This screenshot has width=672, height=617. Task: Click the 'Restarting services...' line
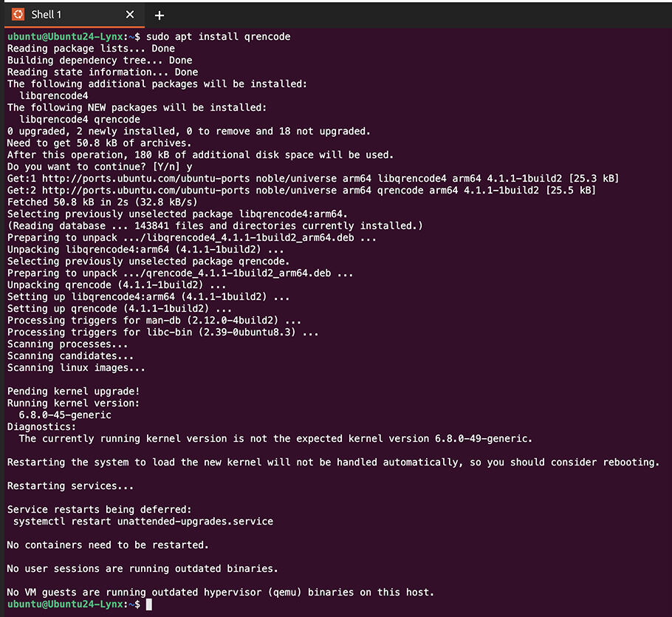click(x=70, y=486)
